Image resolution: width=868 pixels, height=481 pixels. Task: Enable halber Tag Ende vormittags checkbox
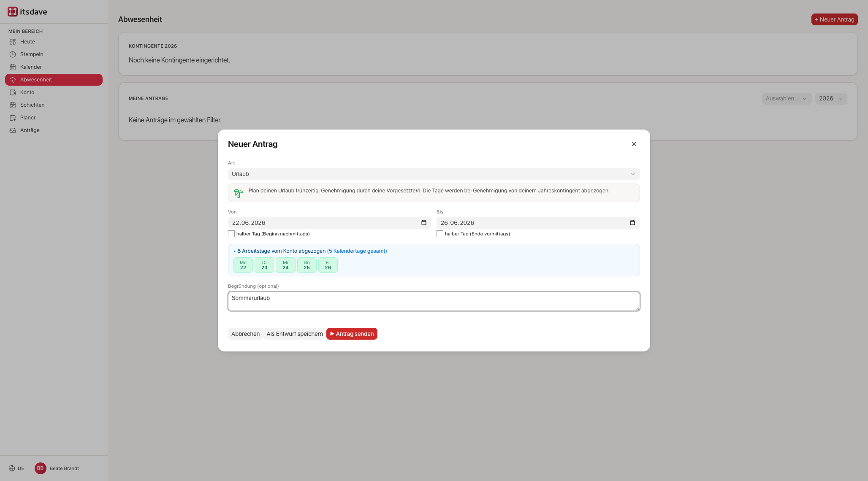click(440, 234)
